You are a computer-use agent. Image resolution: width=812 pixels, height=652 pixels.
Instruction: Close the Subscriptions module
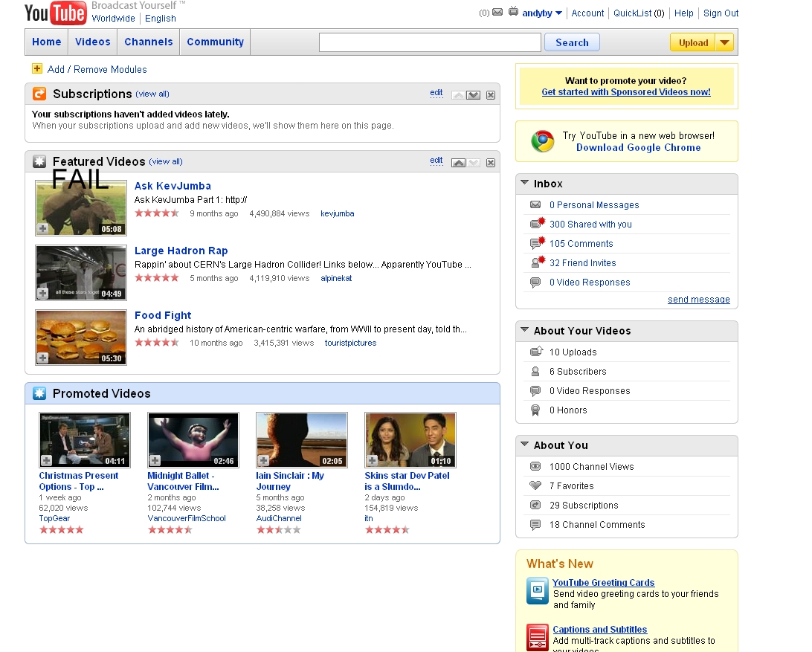click(x=491, y=94)
